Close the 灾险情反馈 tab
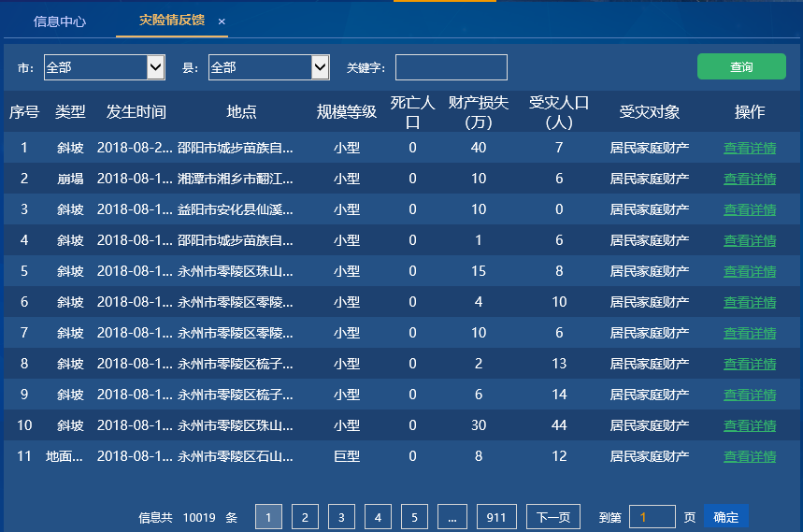The height and width of the screenshot is (532, 803). coord(222,22)
